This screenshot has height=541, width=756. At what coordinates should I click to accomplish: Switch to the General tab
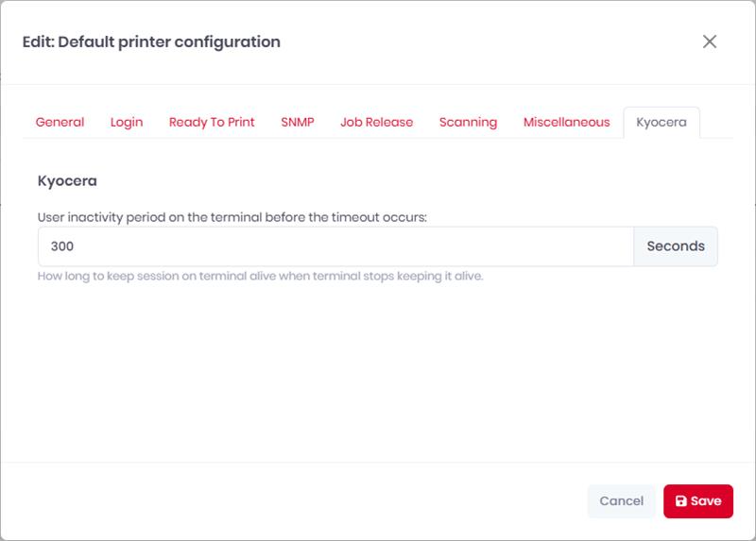pyautogui.click(x=60, y=123)
